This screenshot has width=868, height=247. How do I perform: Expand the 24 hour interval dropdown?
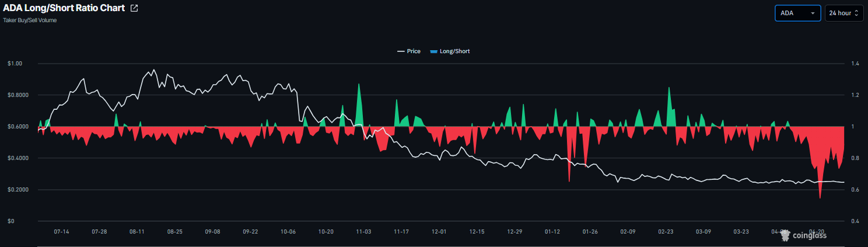[843, 13]
